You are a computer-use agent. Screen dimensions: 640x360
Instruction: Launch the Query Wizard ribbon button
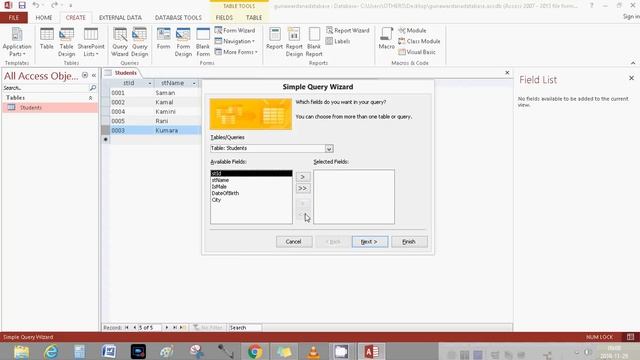[120, 42]
